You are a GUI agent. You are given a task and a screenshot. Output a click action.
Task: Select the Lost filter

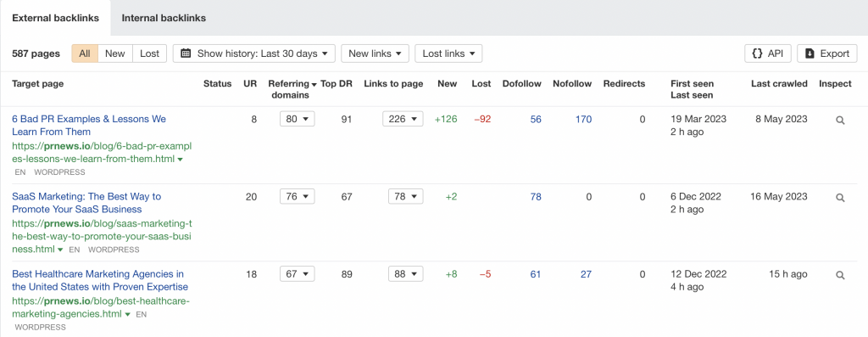point(149,53)
